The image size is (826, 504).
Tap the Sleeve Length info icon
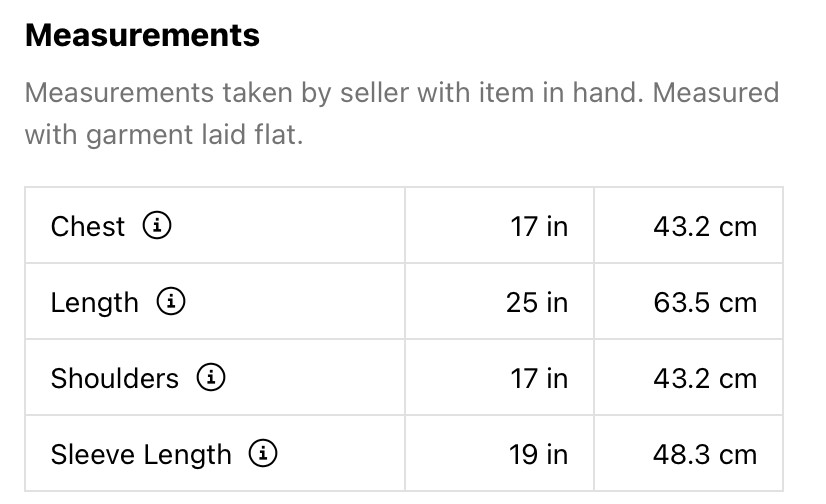263,454
